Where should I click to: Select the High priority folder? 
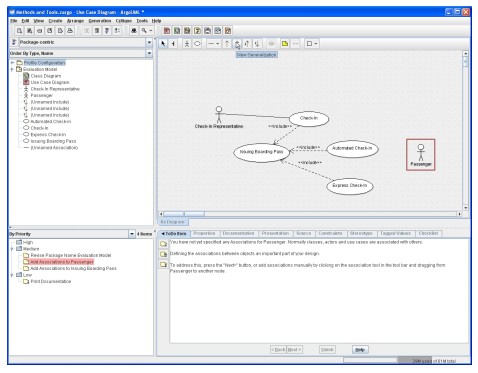click(x=28, y=242)
